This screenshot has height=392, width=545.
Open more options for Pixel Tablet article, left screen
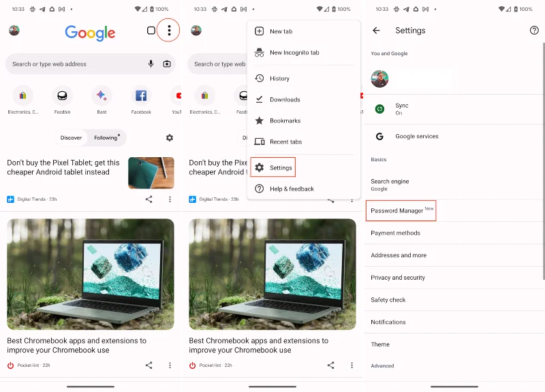point(170,199)
